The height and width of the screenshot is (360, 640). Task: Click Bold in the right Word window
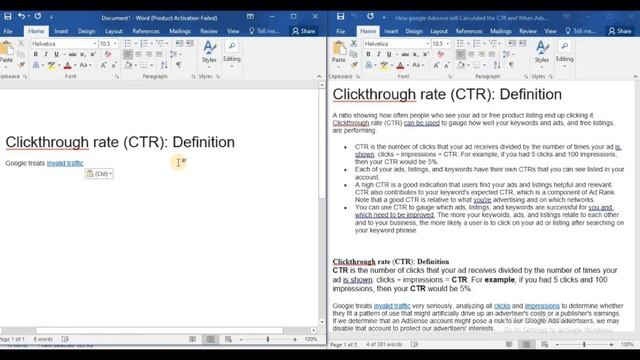(368, 54)
